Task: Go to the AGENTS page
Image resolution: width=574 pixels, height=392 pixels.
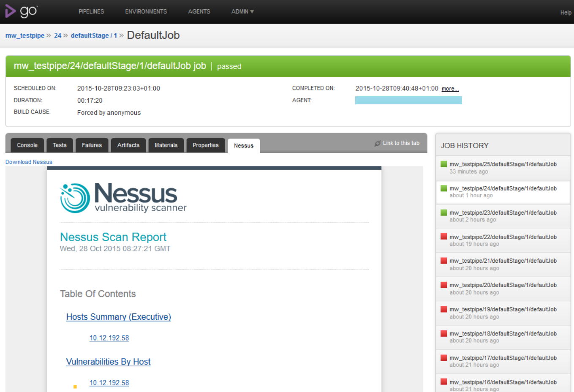Action: pos(199,11)
